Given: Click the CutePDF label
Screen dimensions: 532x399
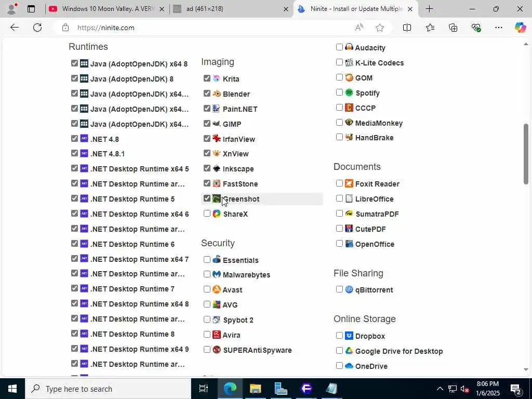Looking at the screenshot, I should pyautogui.click(x=370, y=229).
